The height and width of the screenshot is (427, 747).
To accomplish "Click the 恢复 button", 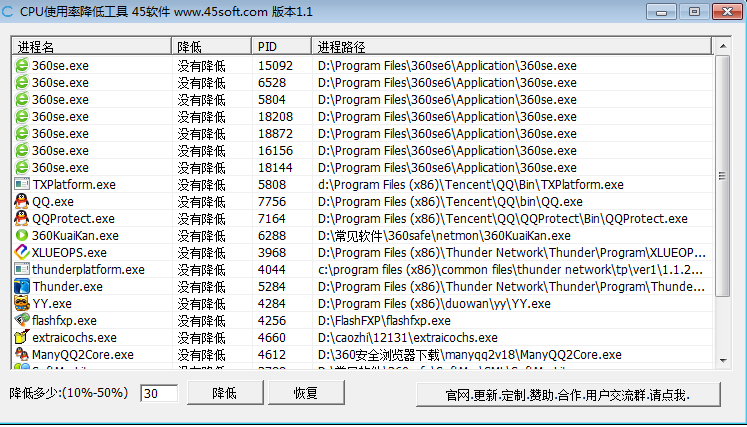I will tap(306, 393).
